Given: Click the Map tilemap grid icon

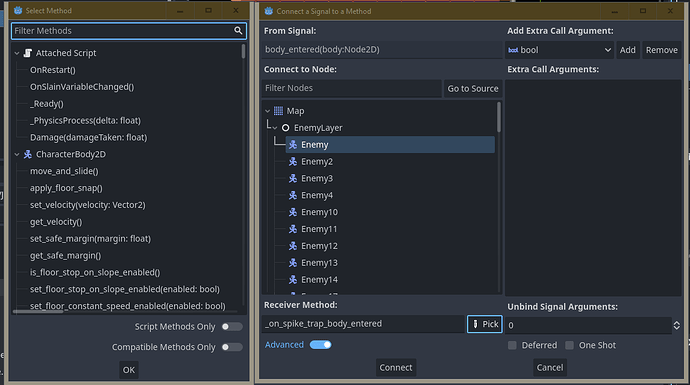Looking at the screenshot, I should point(279,111).
